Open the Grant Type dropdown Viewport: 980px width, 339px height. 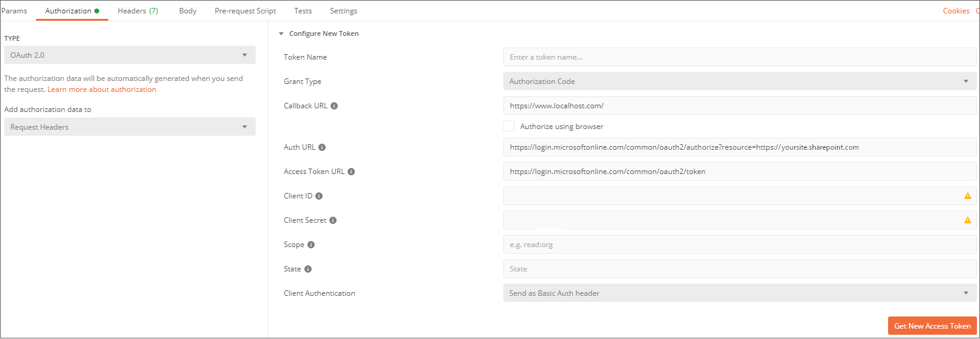pyautogui.click(x=740, y=81)
